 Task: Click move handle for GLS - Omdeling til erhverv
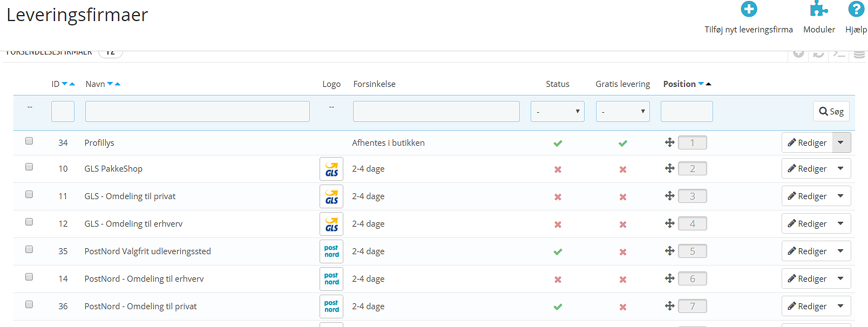tap(670, 223)
